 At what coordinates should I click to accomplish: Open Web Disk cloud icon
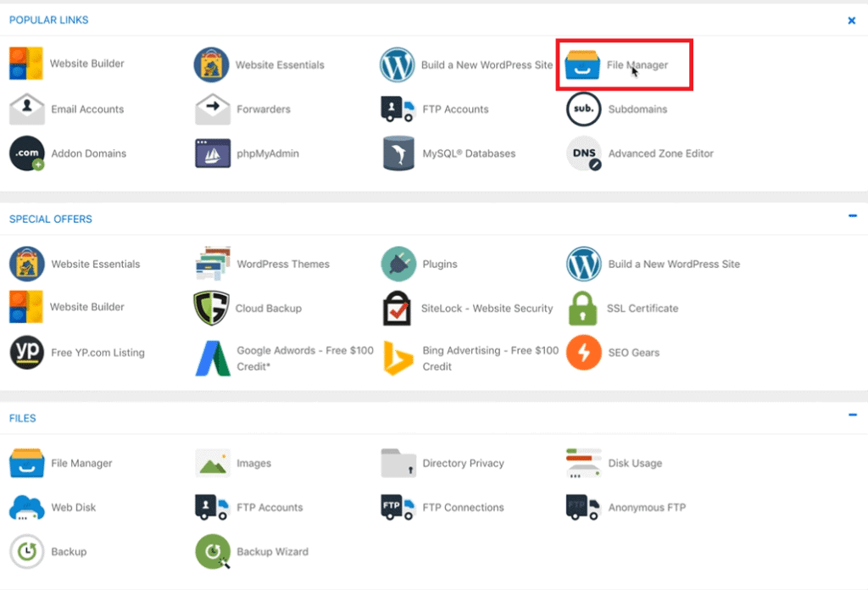26,508
